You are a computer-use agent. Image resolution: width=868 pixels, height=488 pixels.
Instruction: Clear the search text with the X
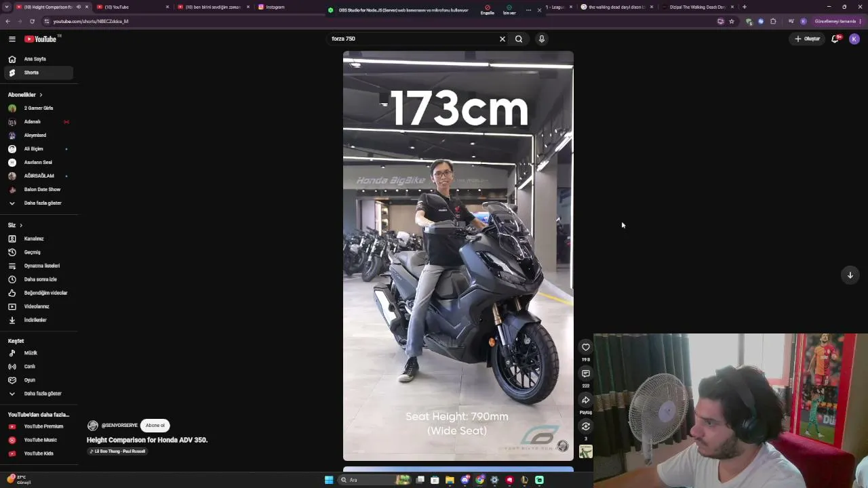tap(502, 39)
